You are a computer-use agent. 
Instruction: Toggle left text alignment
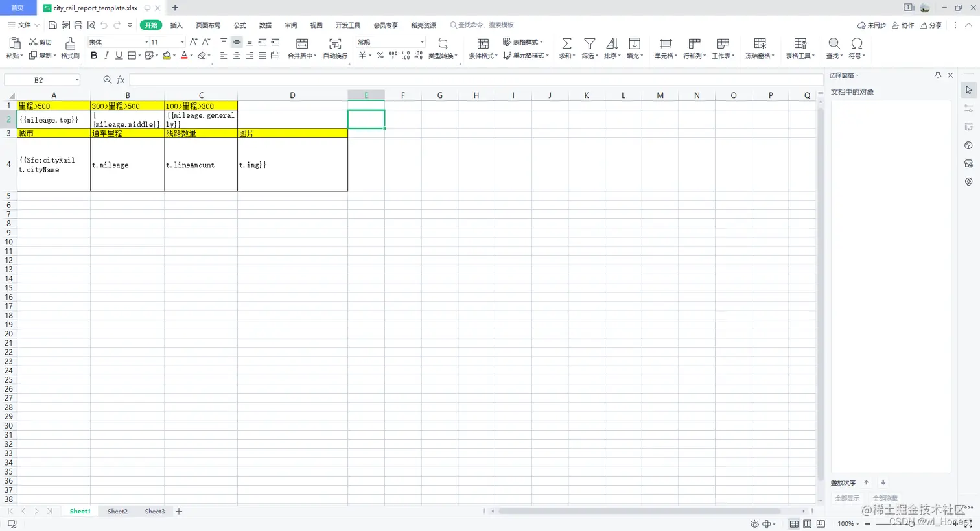coord(224,56)
